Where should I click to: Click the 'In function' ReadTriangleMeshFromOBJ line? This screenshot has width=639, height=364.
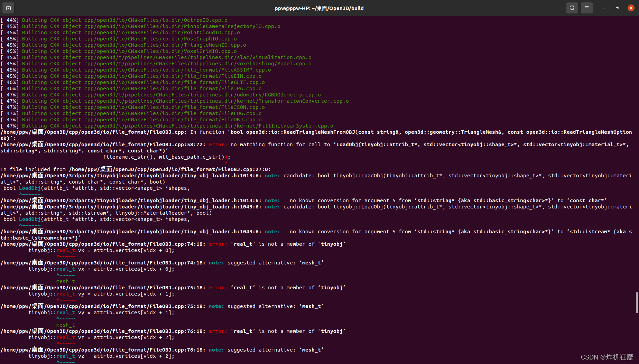coord(316,135)
